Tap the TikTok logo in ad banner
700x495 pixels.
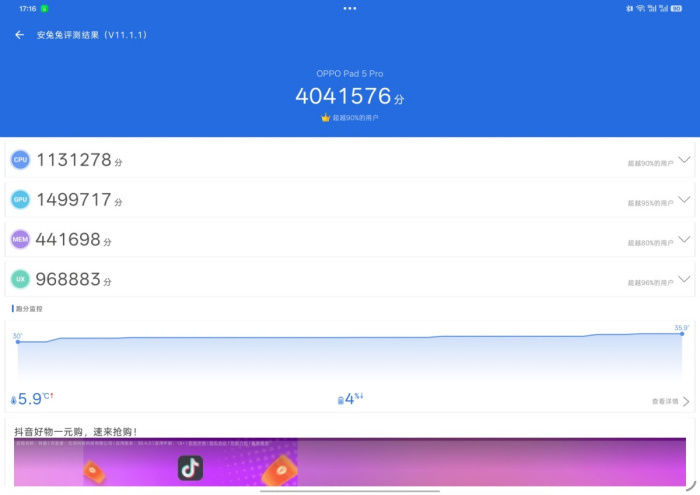[191, 468]
